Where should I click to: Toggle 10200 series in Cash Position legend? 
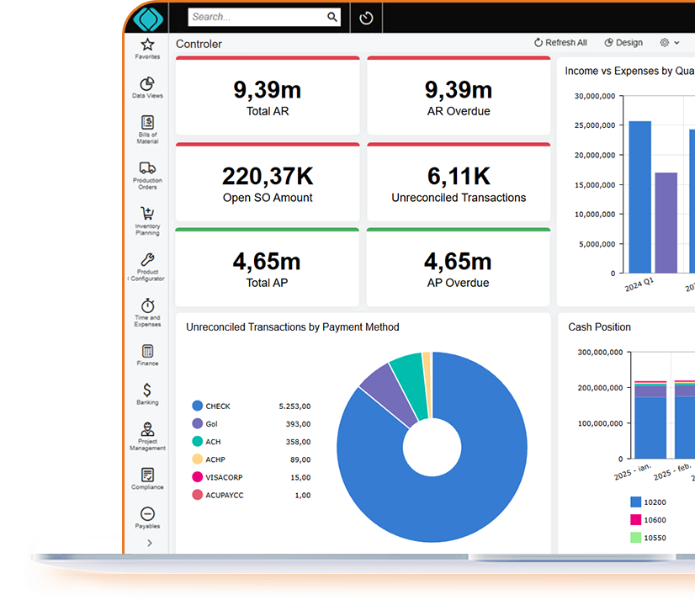click(x=636, y=502)
